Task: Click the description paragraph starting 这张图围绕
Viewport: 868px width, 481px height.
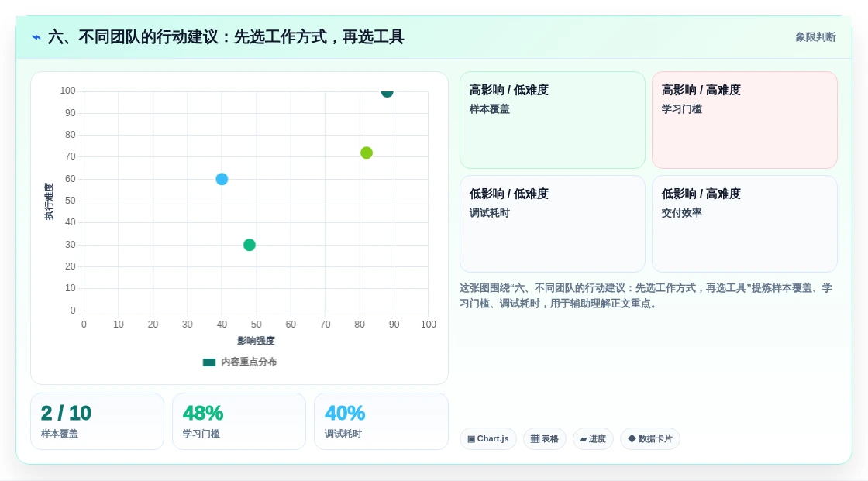Action: click(x=646, y=296)
